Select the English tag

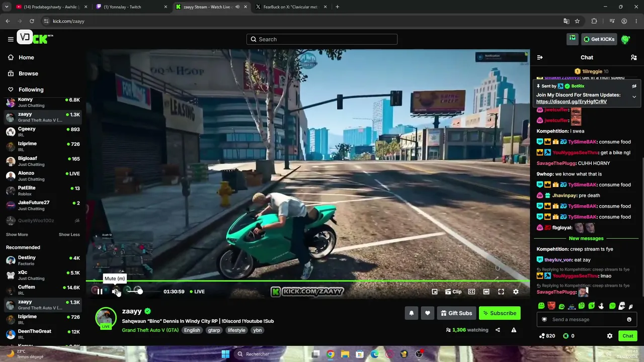[192, 330]
